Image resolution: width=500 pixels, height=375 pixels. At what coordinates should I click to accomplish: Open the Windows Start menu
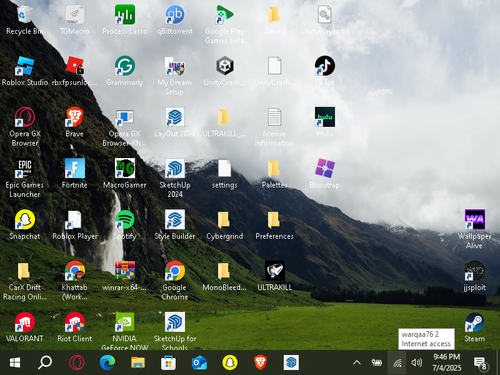[15, 362]
